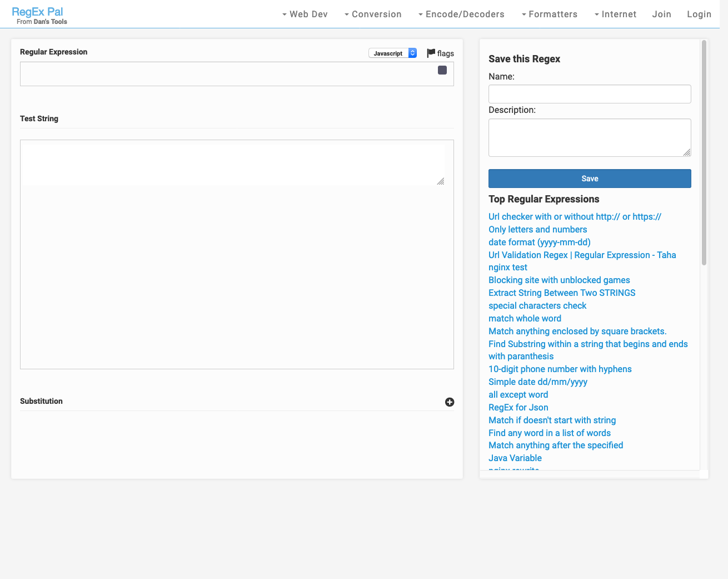Open the Join page
The width and height of the screenshot is (728, 579).
tap(661, 14)
